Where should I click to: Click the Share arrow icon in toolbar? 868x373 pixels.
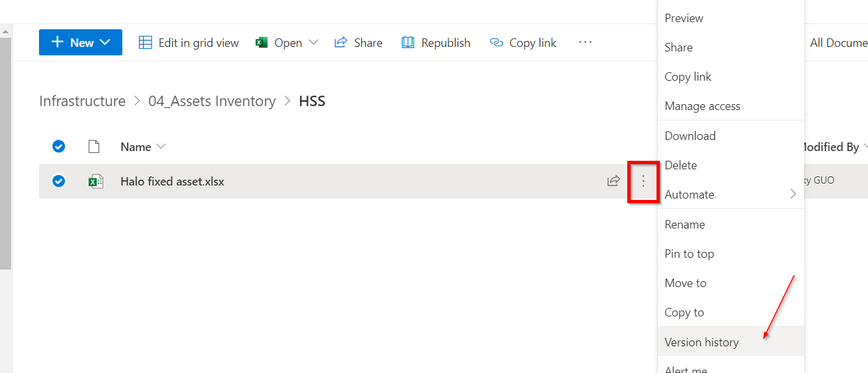(340, 43)
